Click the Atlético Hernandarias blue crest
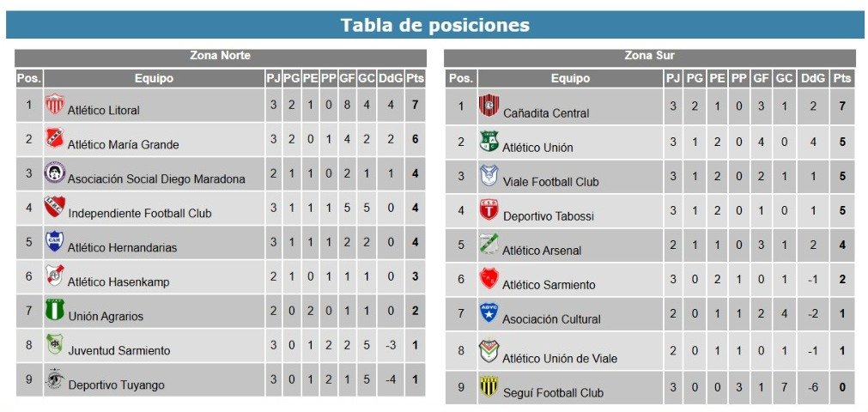Screen dimensions: 868x412 [55, 241]
